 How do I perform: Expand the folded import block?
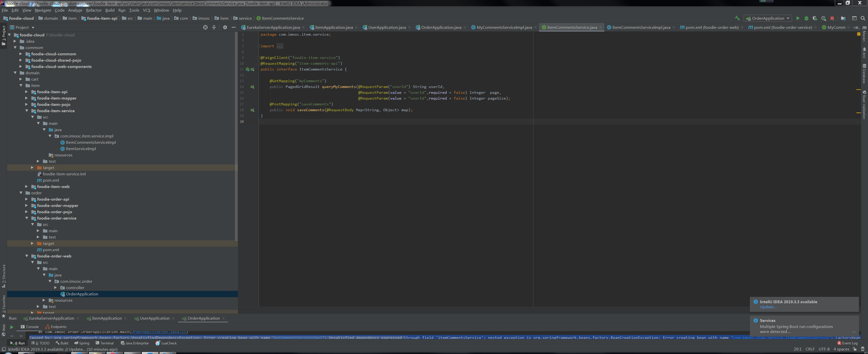[x=258, y=46]
